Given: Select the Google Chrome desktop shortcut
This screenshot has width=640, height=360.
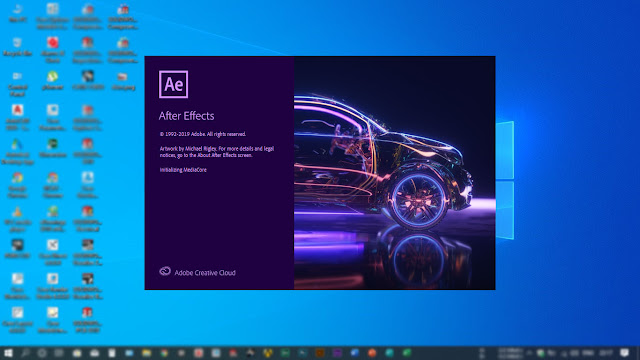Looking at the screenshot, I should coord(18,185).
